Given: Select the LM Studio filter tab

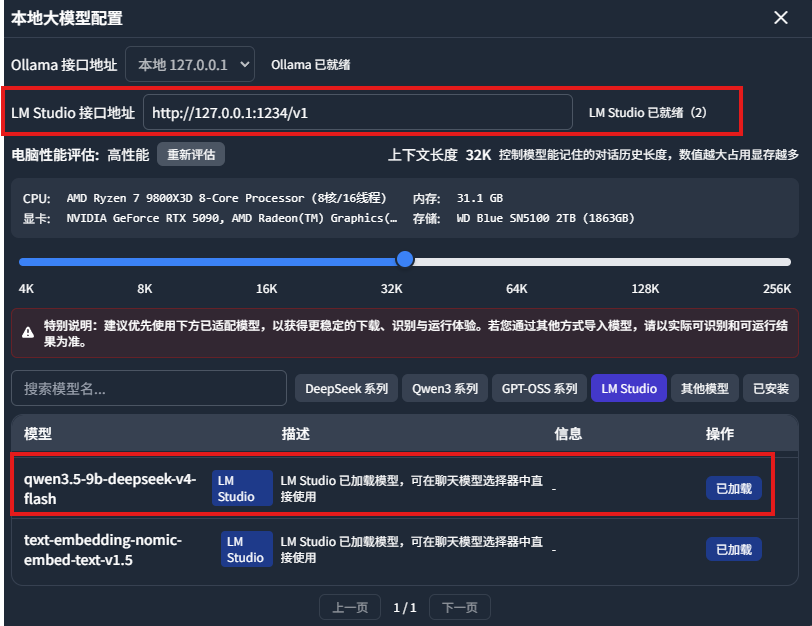Looking at the screenshot, I should tap(629, 388).
